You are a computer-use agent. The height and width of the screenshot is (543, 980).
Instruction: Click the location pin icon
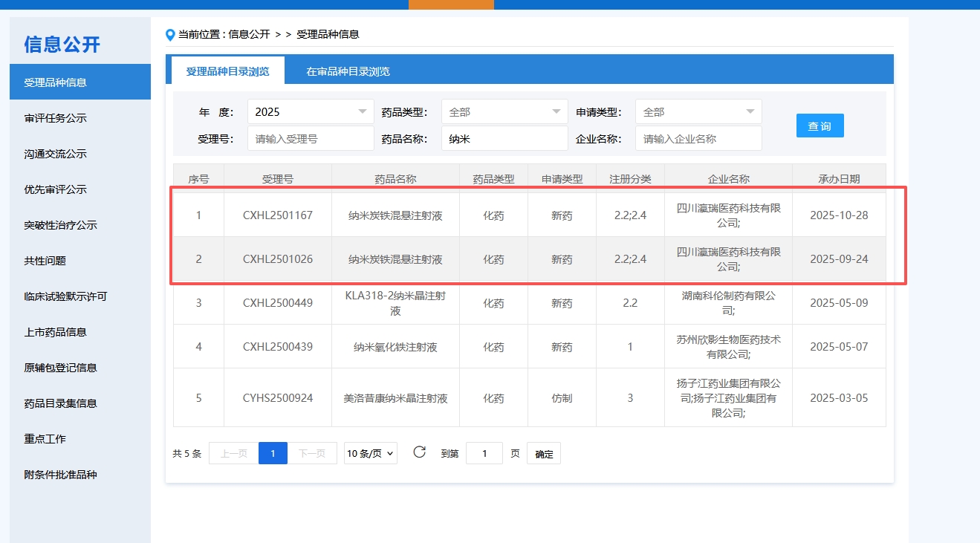(170, 34)
